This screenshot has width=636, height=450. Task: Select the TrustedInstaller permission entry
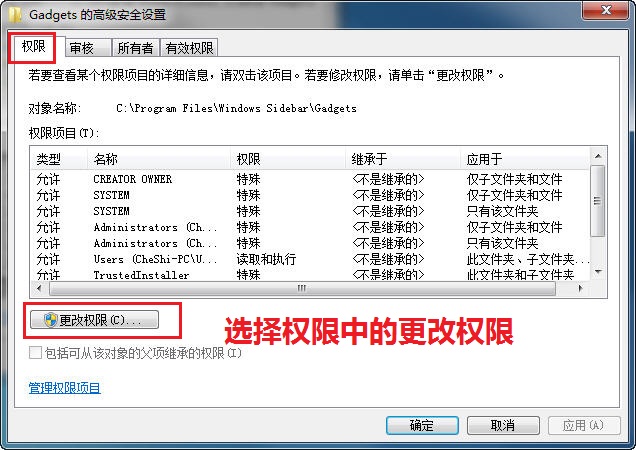310,274
